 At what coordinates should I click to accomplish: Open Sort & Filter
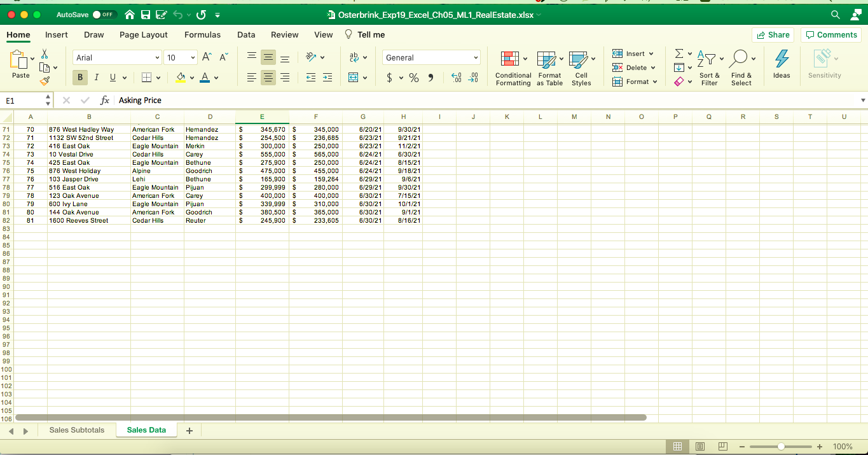[709, 67]
